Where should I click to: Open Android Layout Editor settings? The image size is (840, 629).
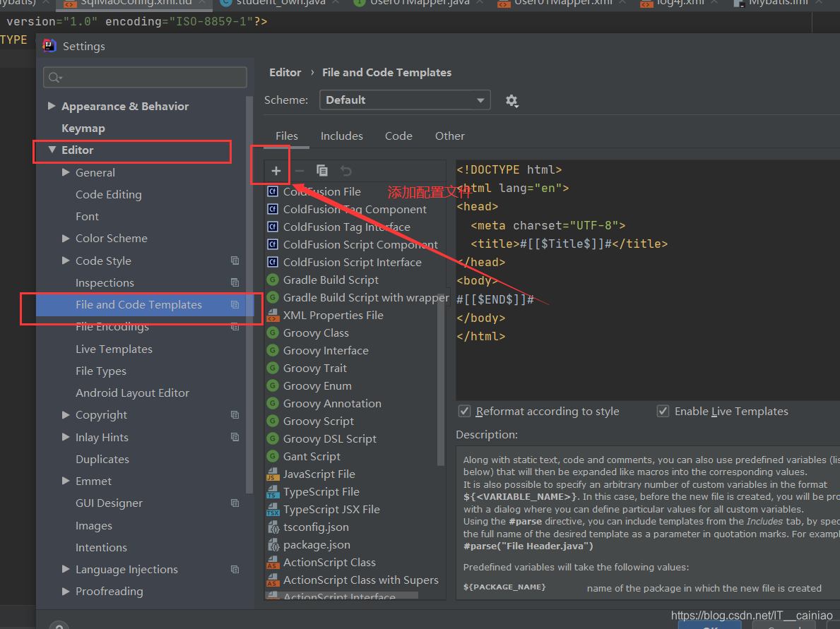coord(132,393)
